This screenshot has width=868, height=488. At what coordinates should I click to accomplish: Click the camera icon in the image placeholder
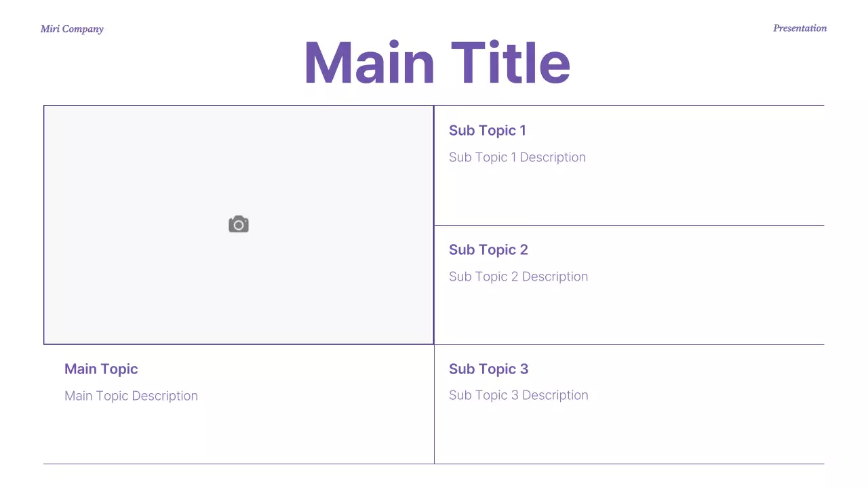[239, 224]
